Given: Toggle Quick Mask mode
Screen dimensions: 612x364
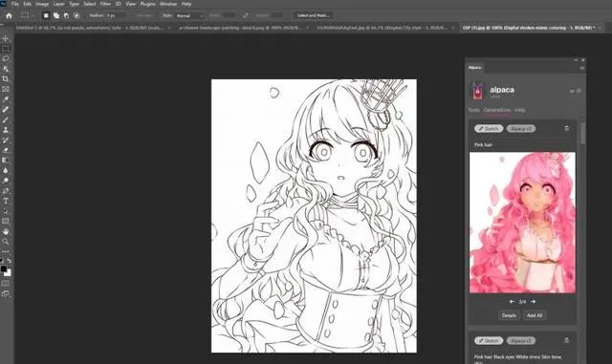Looking at the screenshot, I should (6, 283).
